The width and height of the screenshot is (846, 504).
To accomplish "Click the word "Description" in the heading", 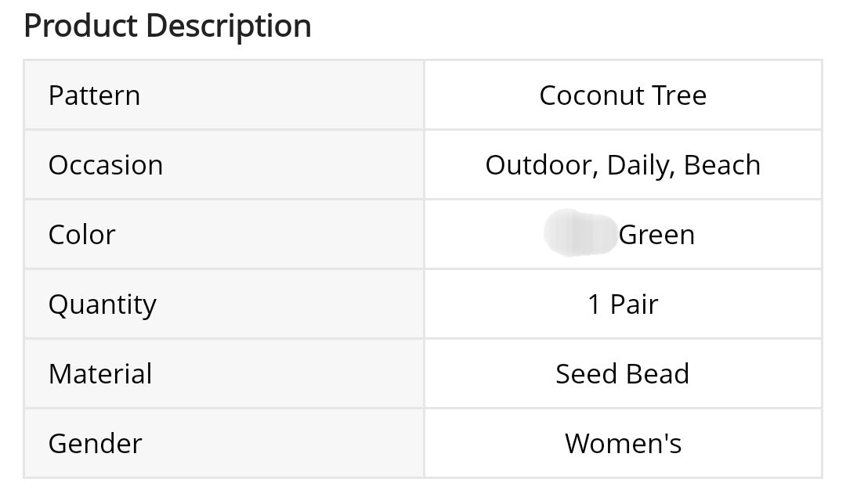I will [x=229, y=26].
